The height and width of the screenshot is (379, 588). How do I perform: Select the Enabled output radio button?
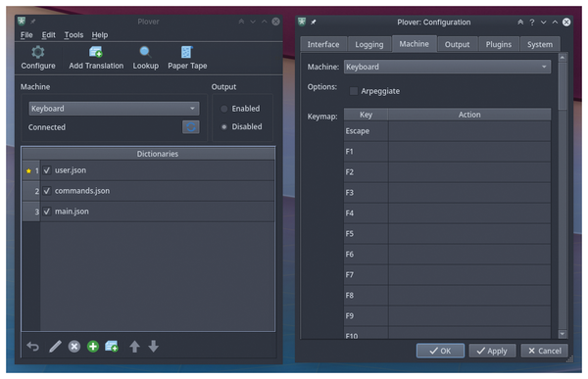[x=223, y=109]
